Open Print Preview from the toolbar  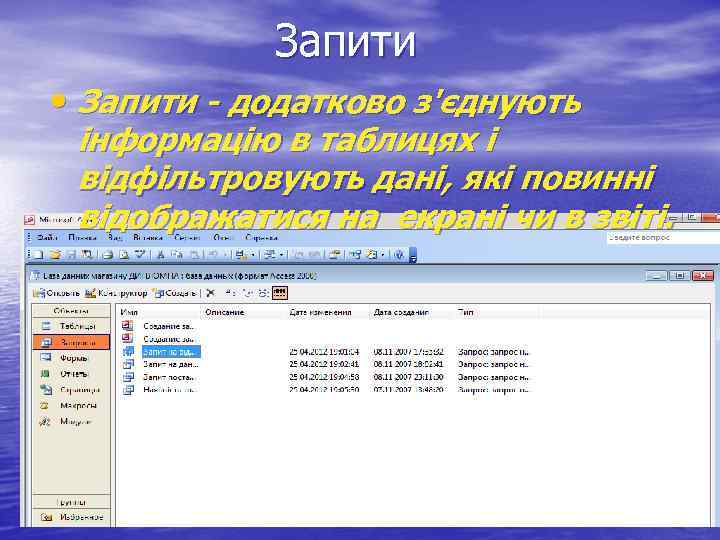[x=124, y=254]
